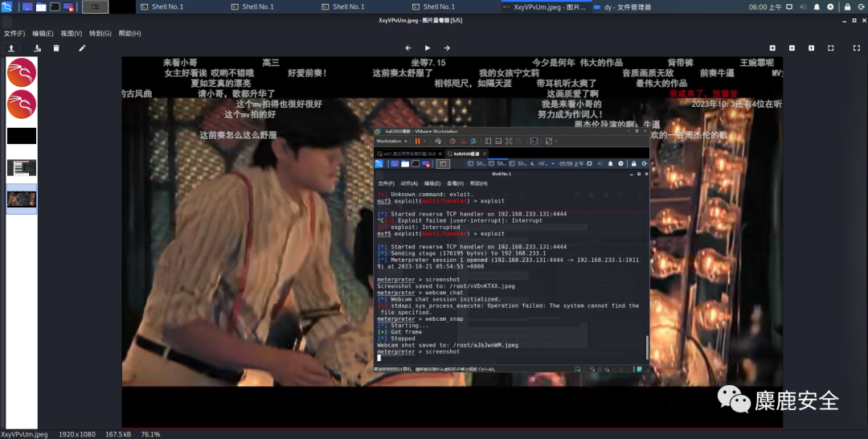Edit the image with the pencil icon
Viewport: 868px width, 439px height.
point(82,48)
